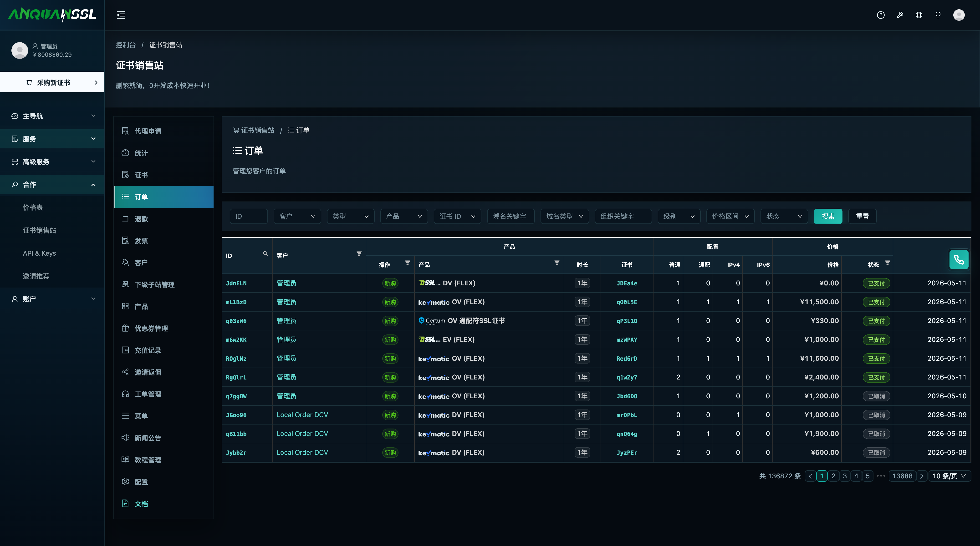Click the 采购新证书 button

pyautogui.click(x=52, y=82)
